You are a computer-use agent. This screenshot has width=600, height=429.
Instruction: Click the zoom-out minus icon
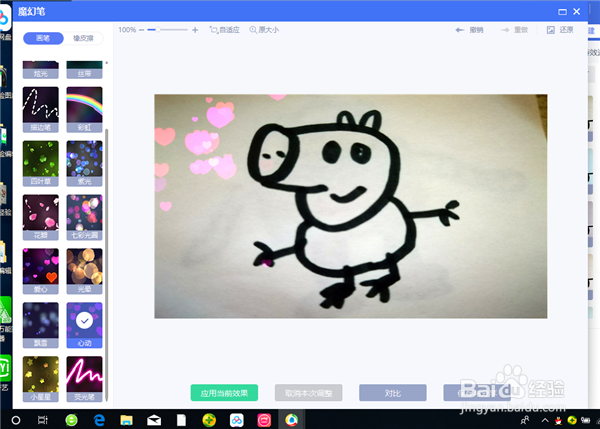click(142, 30)
